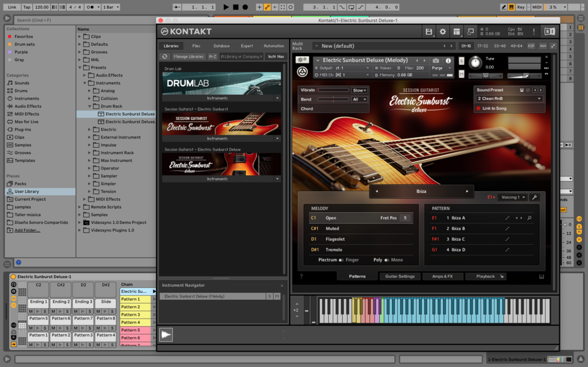Click instrument snapshot camera icon
This screenshot has width=588, height=367.
pyautogui.click(x=436, y=60)
